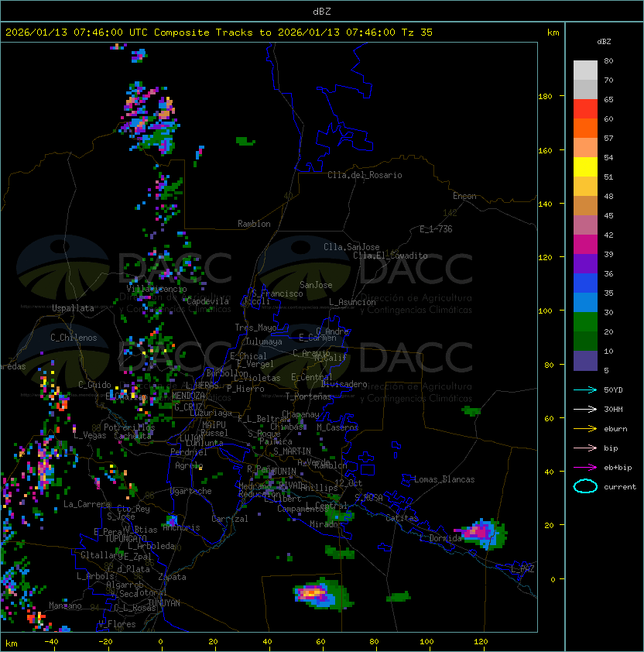The width and height of the screenshot is (644, 652).
Task: Click the 'dBZ' heading above the color scale
Action: pos(604,42)
